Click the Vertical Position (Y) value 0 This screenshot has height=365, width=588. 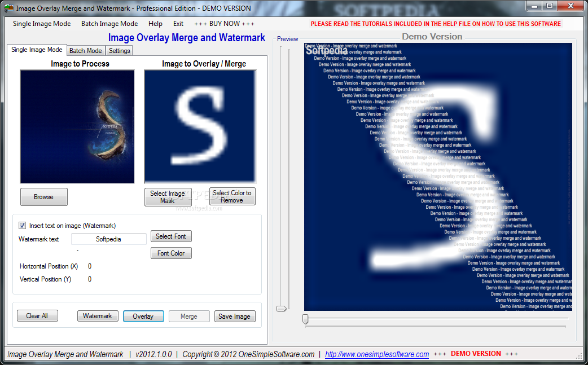[x=90, y=279]
